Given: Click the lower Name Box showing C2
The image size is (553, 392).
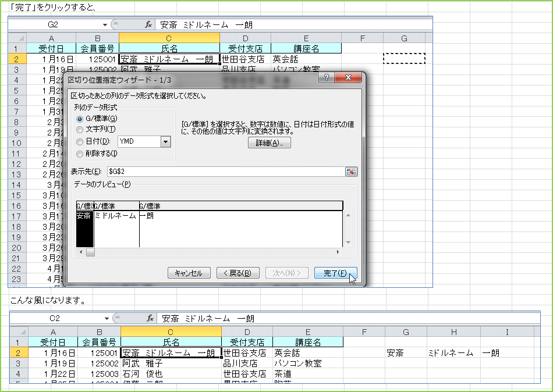Looking at the screenshot, I should (55, 318).
